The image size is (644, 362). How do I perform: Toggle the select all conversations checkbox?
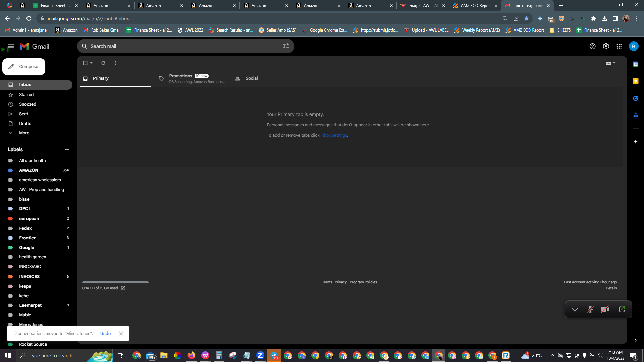pos(85,63)
